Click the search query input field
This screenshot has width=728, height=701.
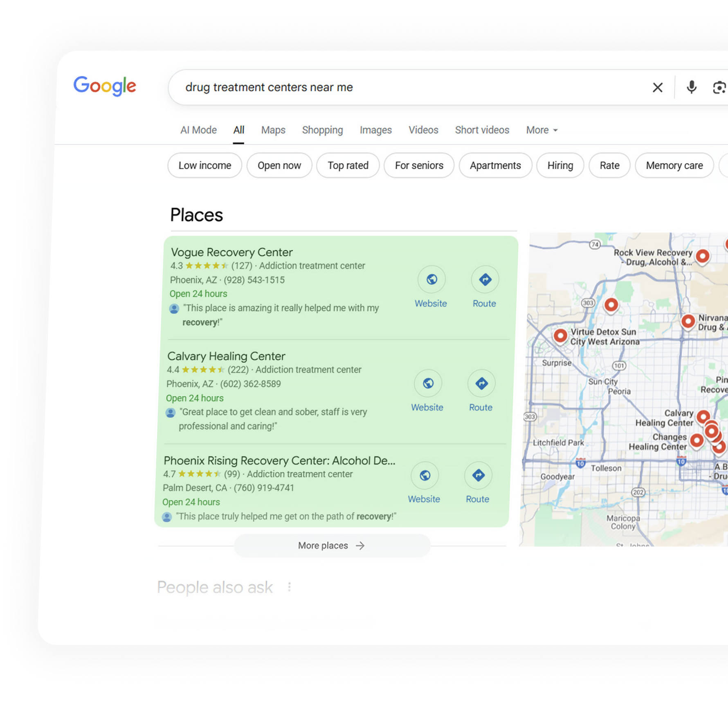(409, 87)
